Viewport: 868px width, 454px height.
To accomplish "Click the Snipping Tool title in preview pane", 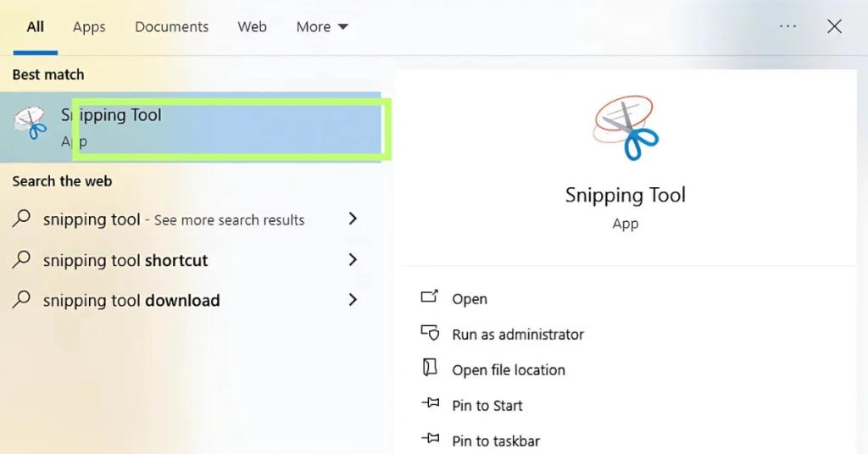I will coord(625,195).
